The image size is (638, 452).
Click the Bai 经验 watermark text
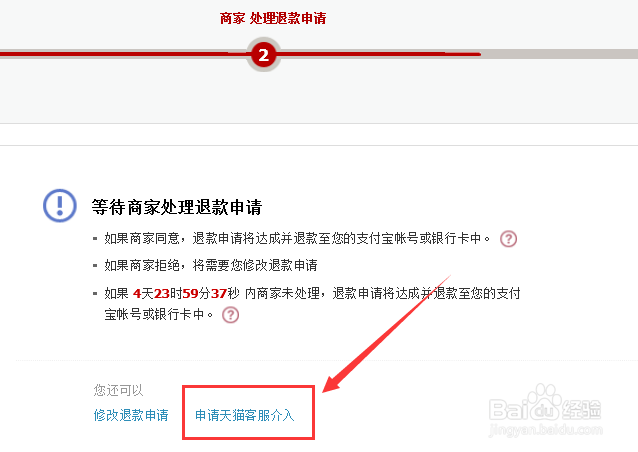[545, 409]
